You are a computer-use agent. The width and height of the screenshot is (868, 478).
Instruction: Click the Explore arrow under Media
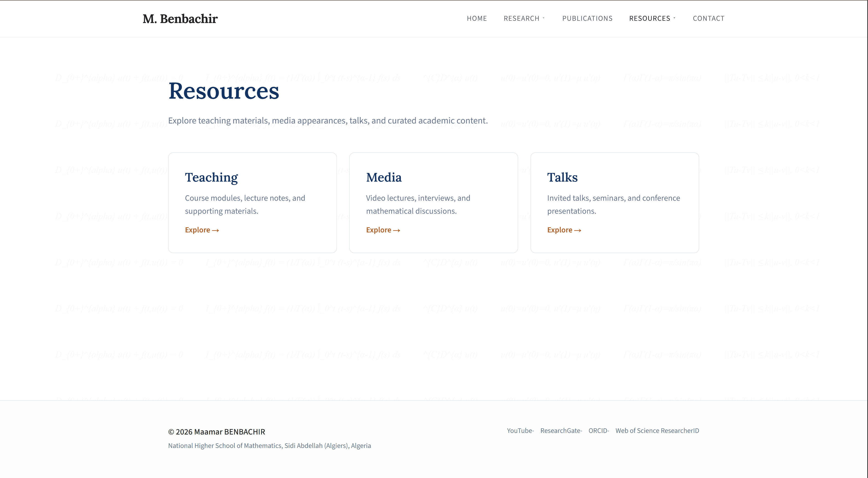(383, 230)
